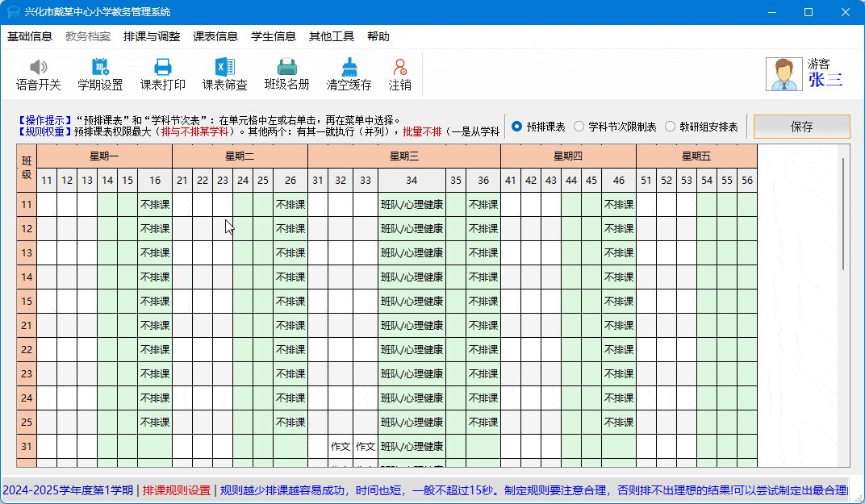Screen dimensions: 865x504
Task: Click the 注销 logout icon
Action: (x=399, y=68)
